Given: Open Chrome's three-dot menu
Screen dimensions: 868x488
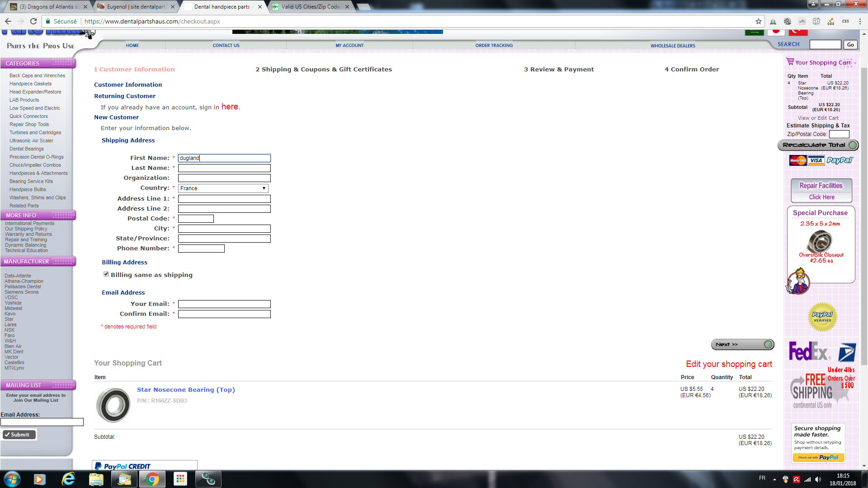Looking at the screenshot, I should click(860, 21).
